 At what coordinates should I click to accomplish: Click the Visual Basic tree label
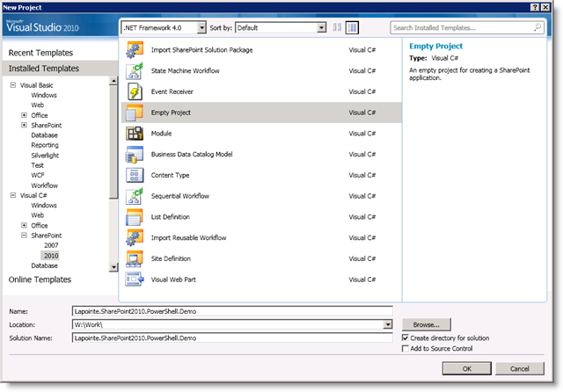pos(37,85)
